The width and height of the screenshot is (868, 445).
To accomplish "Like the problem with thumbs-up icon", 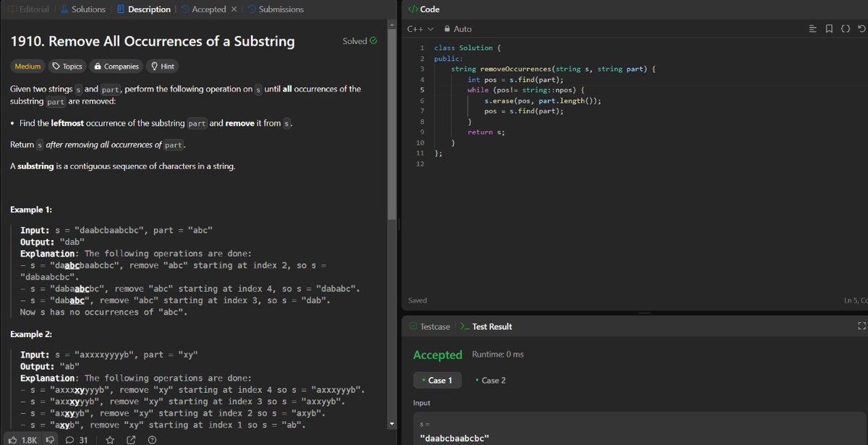I will point(12,440).
